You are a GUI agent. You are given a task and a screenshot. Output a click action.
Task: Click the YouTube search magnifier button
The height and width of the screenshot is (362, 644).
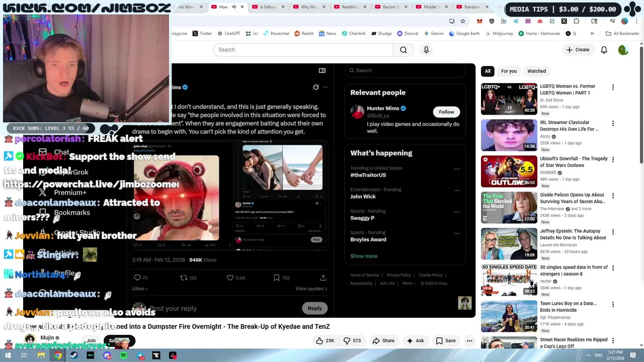(x=403, y=50)
